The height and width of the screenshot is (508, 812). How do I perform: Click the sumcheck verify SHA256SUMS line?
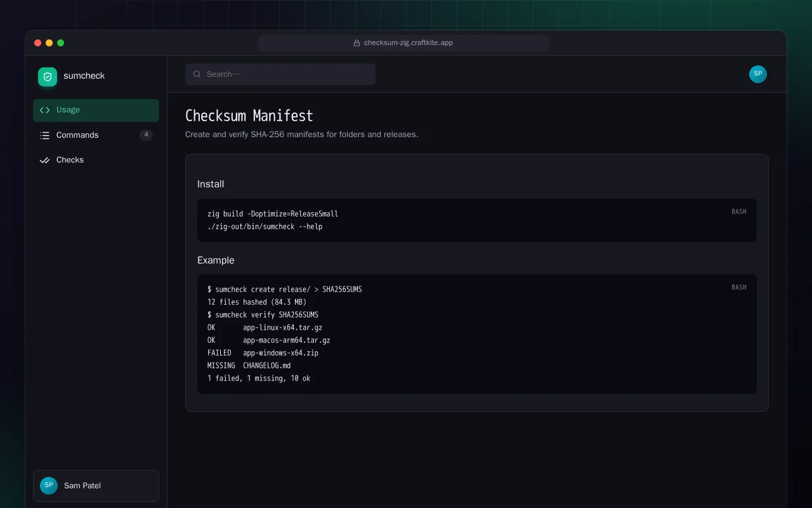click(263, 315)
